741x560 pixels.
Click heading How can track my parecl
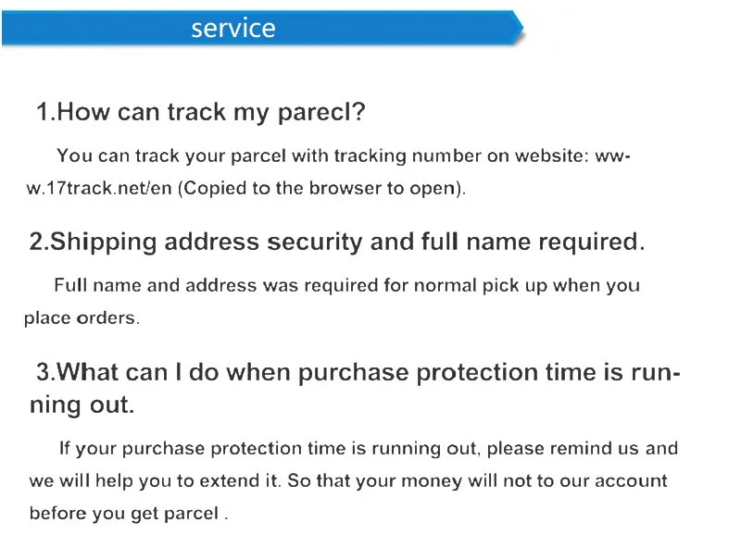coord(201,112)
